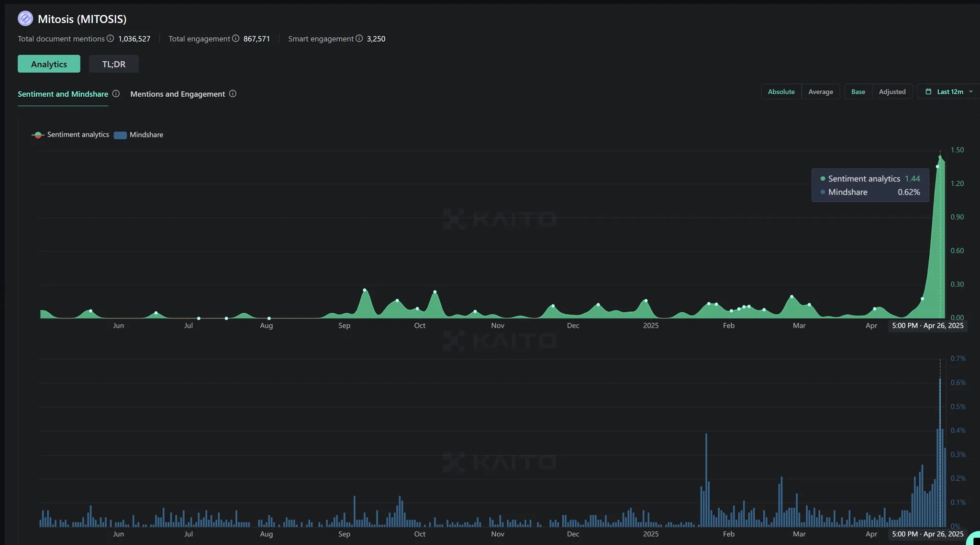Viewport: 980px width, 545px height.
Task: Click Sentiment analytics legend marker
Action: pyautogui.click(x=38, y=135)
